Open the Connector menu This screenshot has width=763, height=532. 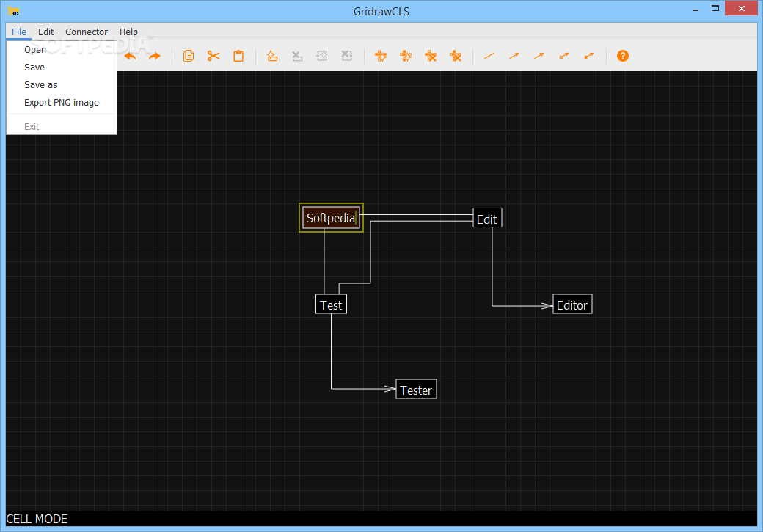(87, 32)
